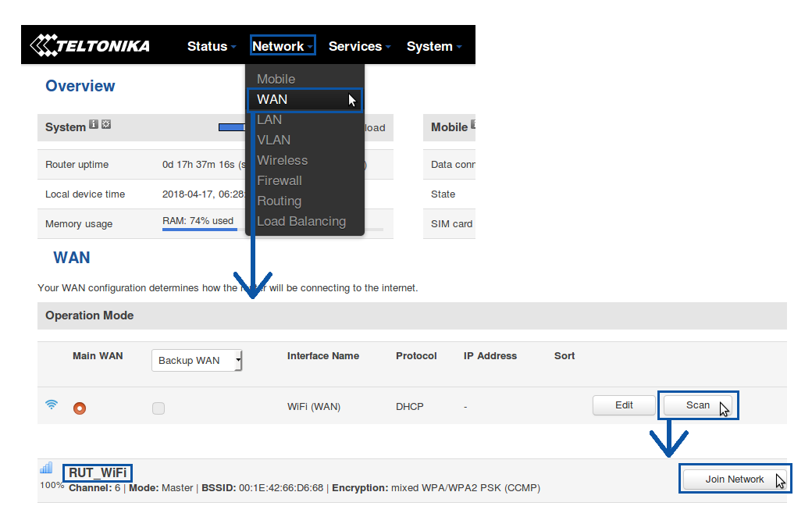Click the Scan button
The width and height of the screenshot is (812, 524).
[698, 405]
